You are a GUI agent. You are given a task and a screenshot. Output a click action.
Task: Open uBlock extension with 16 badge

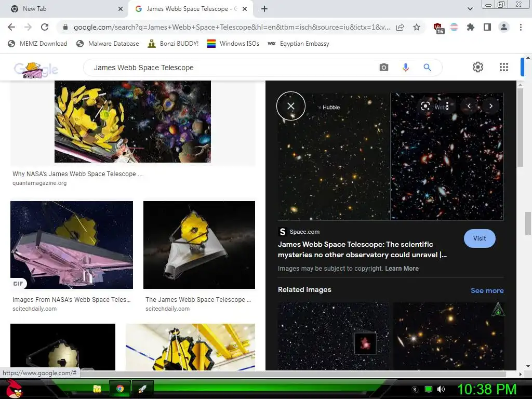(x=438, y=28)
